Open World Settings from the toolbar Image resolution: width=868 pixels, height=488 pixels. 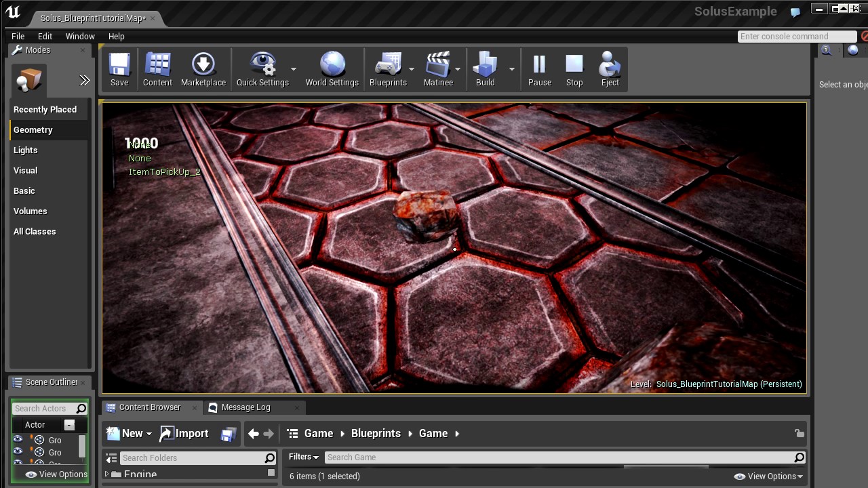pyautogui.click(x=332, y=69)
